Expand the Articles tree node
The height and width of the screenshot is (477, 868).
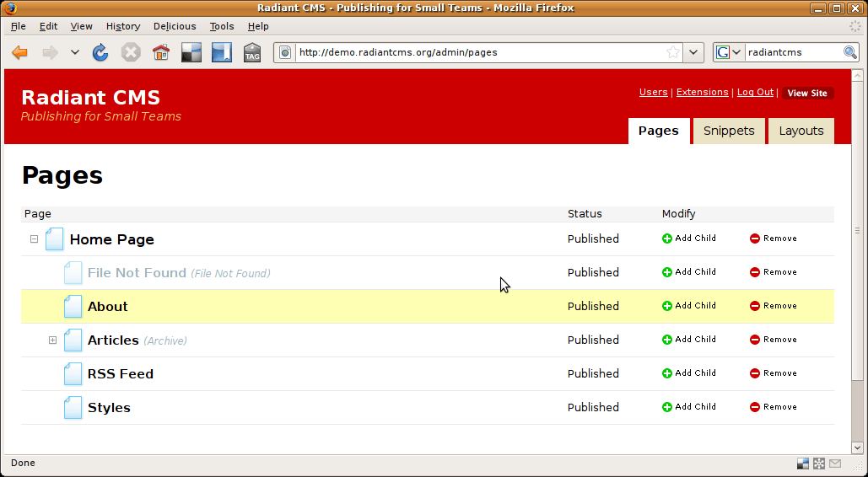pyautogui.click(x=52, y=340)
